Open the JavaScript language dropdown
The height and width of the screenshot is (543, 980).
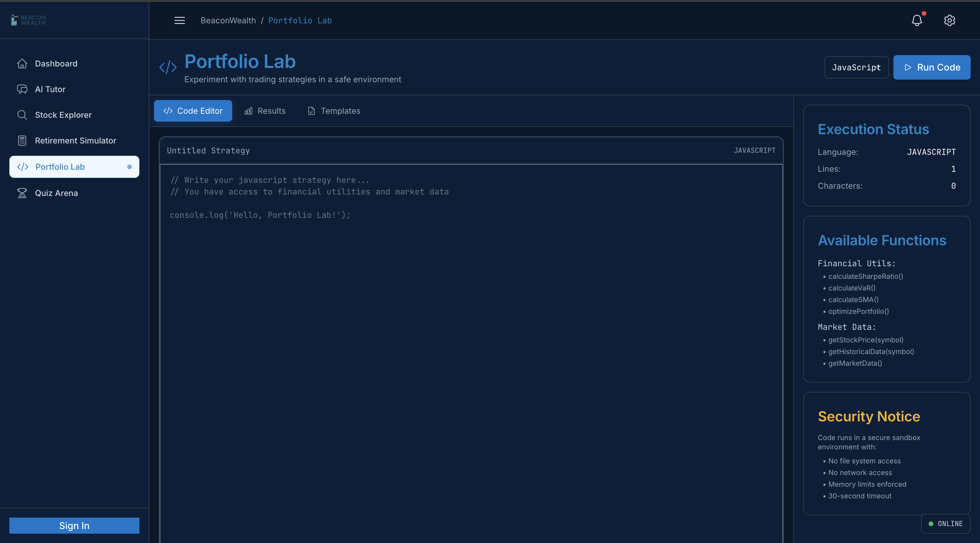856,67
